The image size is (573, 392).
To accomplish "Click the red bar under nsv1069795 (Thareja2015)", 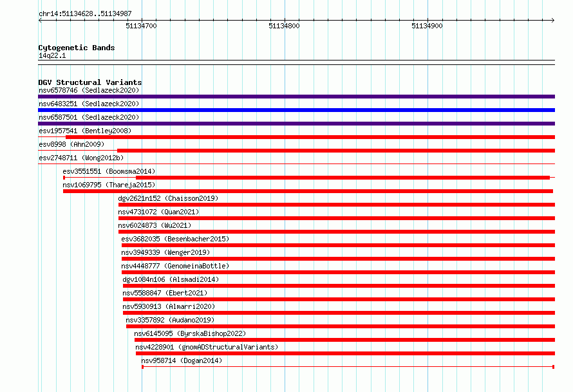I will [308, 191].
